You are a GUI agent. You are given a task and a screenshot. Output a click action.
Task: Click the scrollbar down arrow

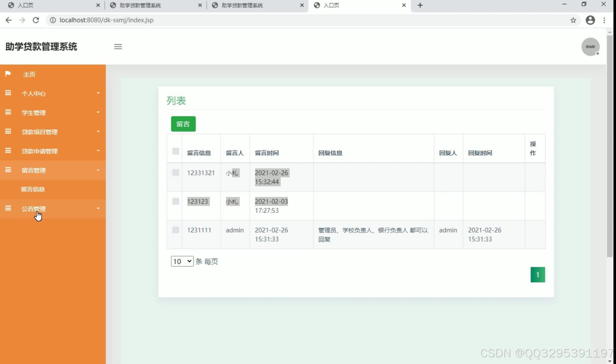pyautogui.click(x=610, y=361)
